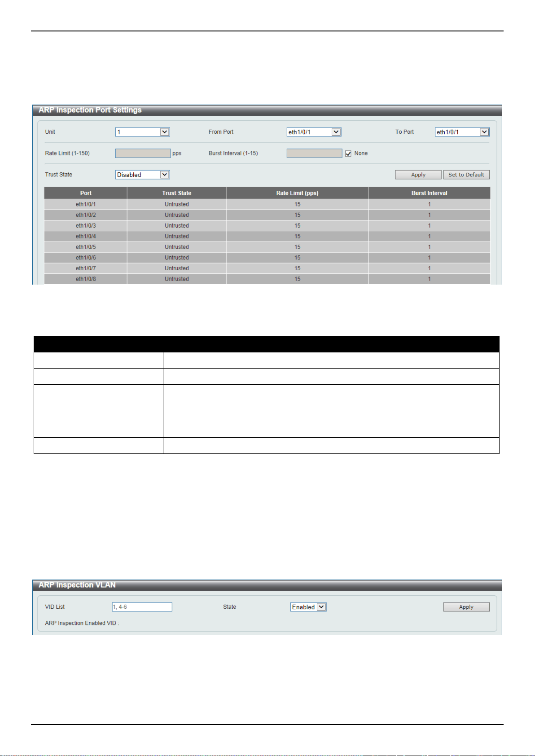The height and width of the screenshot is (756, 535).
Task: Click the VID List input field
Action: pos(142,607)
